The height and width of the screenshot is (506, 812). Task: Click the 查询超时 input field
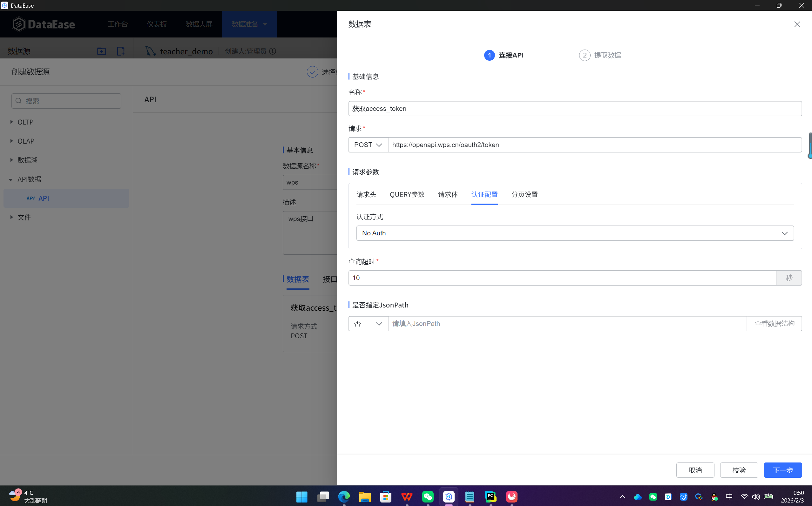[562, 278]
